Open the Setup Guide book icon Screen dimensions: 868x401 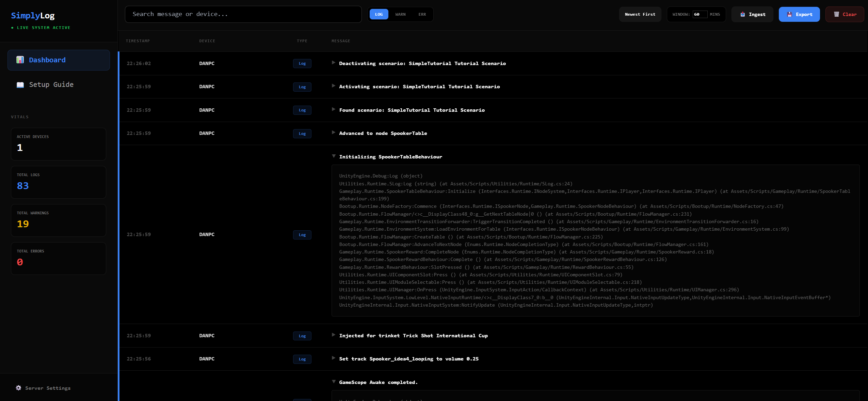click(20, 84)
